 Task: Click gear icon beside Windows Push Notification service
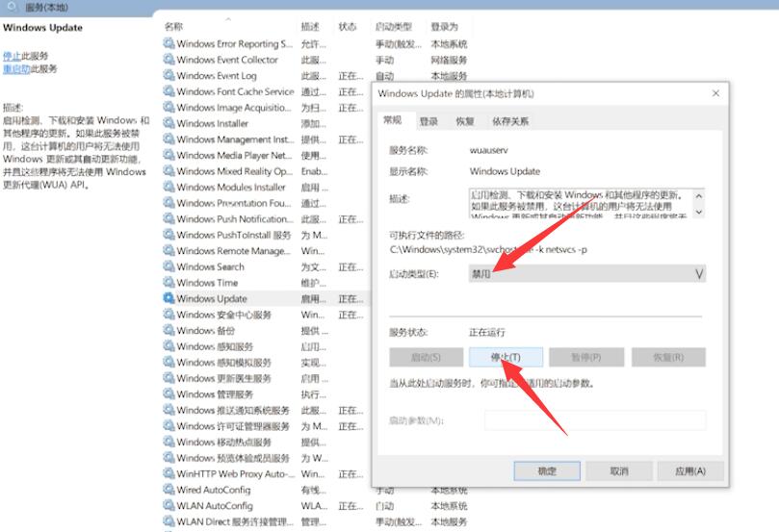pyautogui.click(x=169, y=218)
